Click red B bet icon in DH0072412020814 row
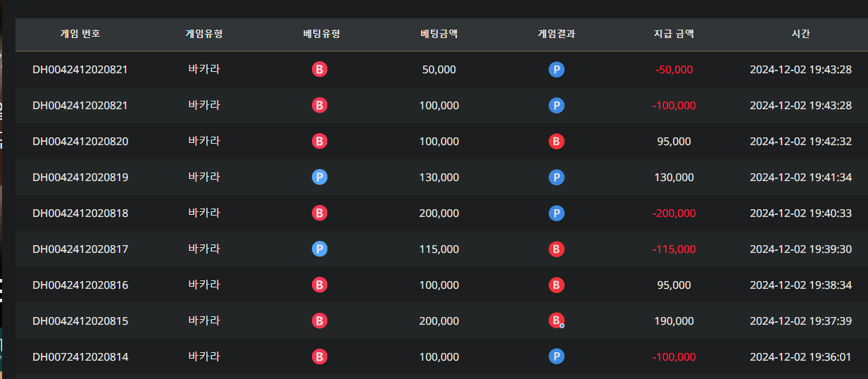 (x=320, y=356)
